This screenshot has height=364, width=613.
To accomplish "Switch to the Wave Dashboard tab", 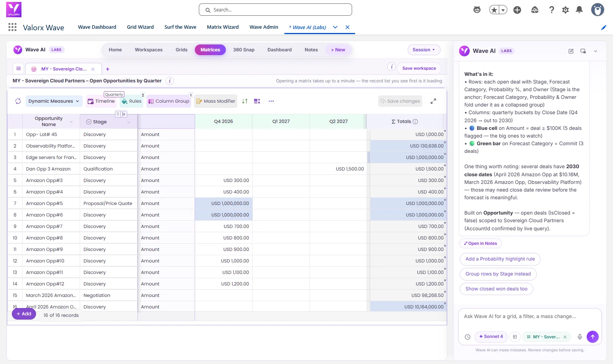I will pos(97,27).
